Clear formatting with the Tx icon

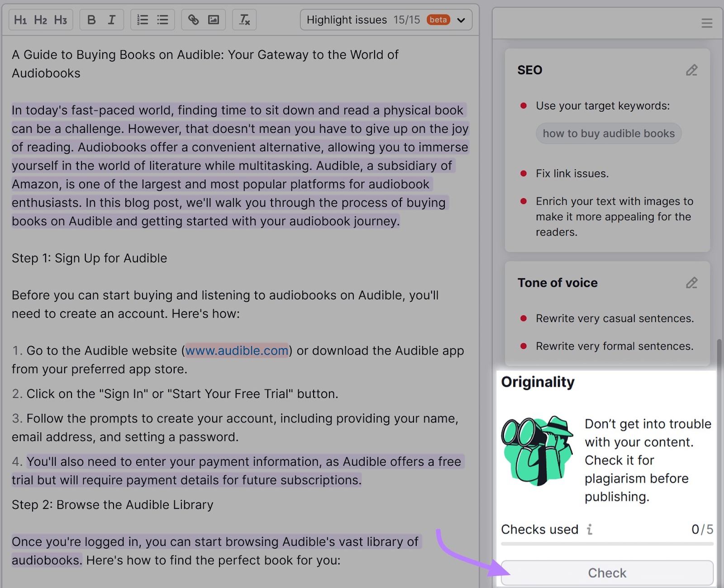(244, 19)
